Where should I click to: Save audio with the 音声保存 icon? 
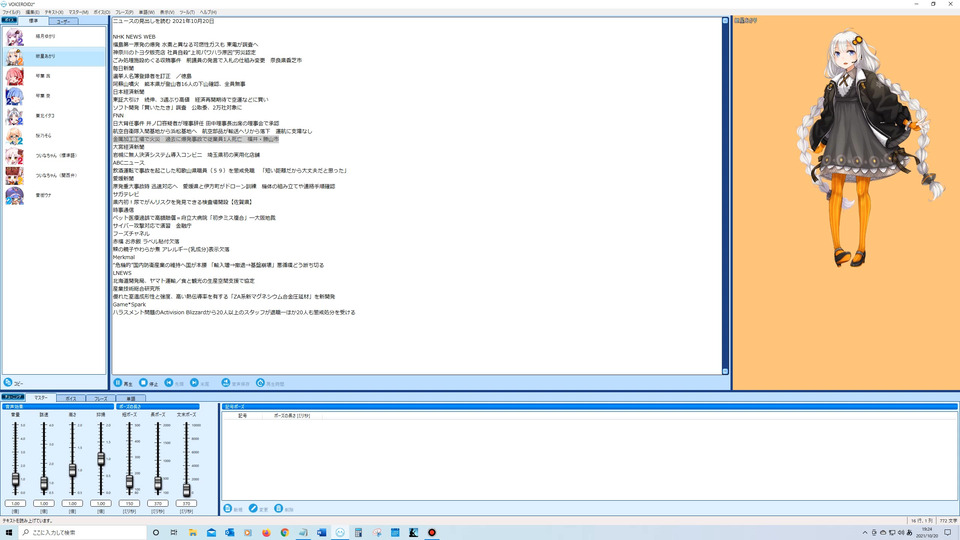point(226,383)
